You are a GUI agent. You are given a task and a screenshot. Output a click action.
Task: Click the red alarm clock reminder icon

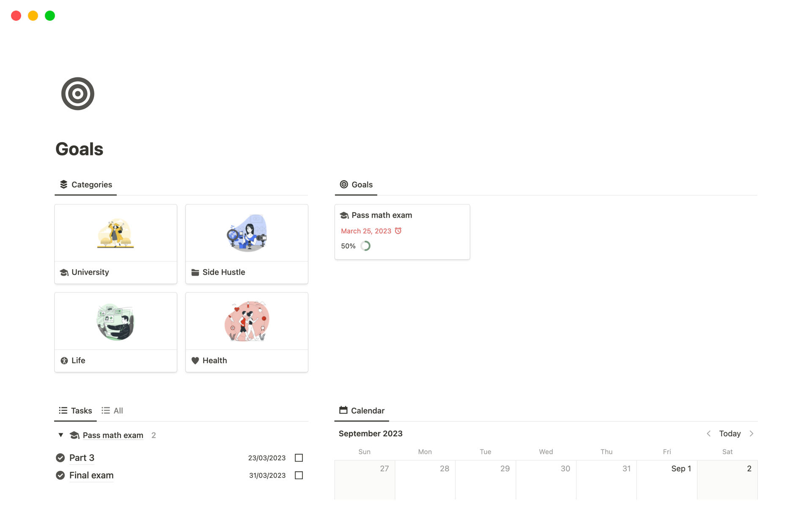coord(398,231)
